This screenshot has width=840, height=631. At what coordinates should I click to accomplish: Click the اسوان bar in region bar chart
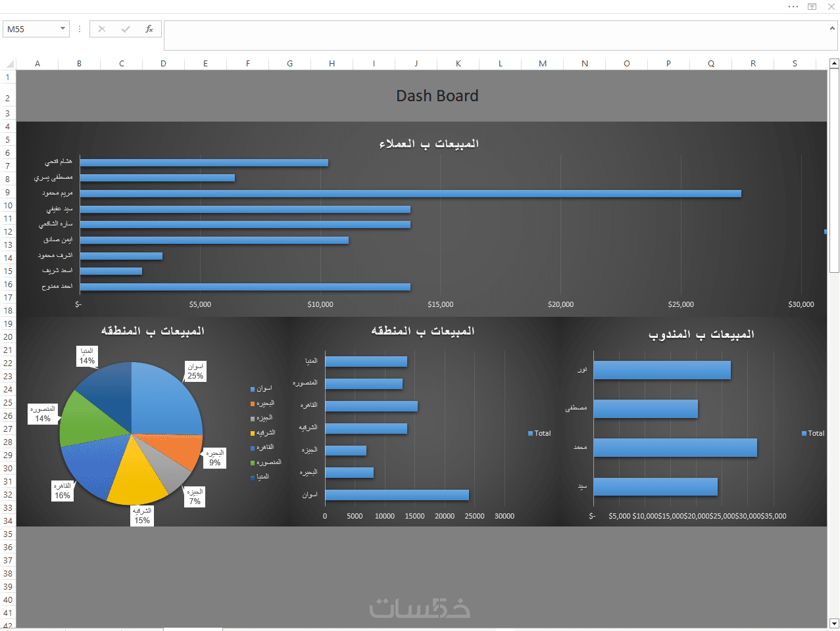[x=397, y=495]
